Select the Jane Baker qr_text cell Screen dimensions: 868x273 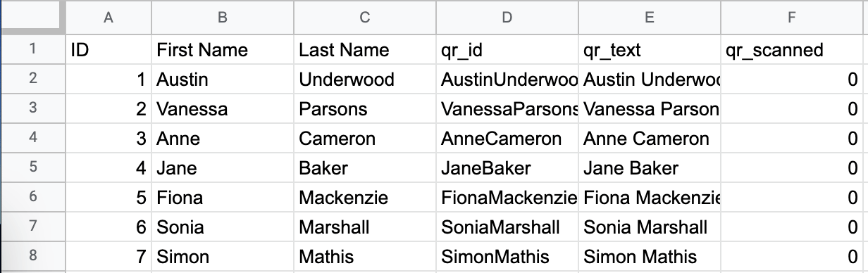click(x=650, y=168)
